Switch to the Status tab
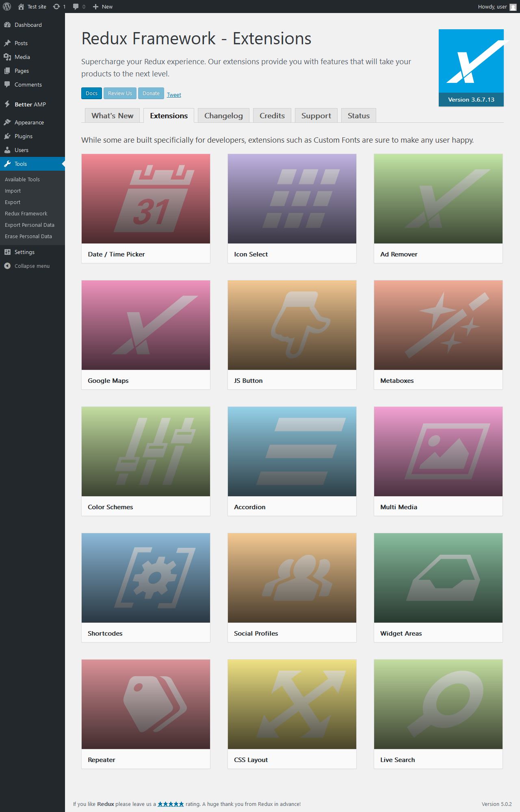The height and width of the screenshot is (812, 520). [x=359, y=115]
